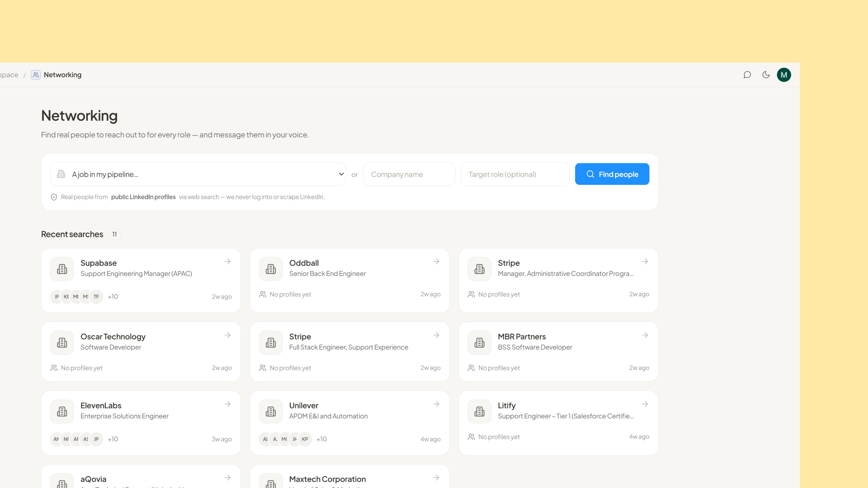868x488 pixels.
Task: Open MBR Partners arrow icon
Action: click(645, 335)
